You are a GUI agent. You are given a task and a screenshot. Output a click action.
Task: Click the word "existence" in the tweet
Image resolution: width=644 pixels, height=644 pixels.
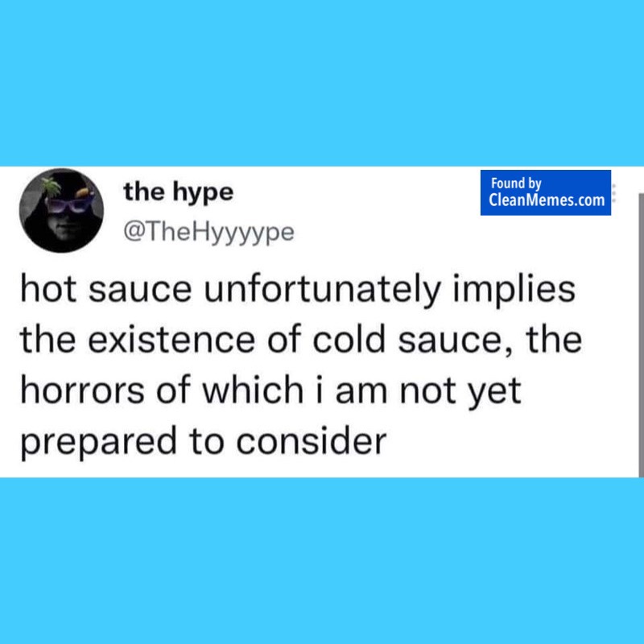click(x=171, y=340)
